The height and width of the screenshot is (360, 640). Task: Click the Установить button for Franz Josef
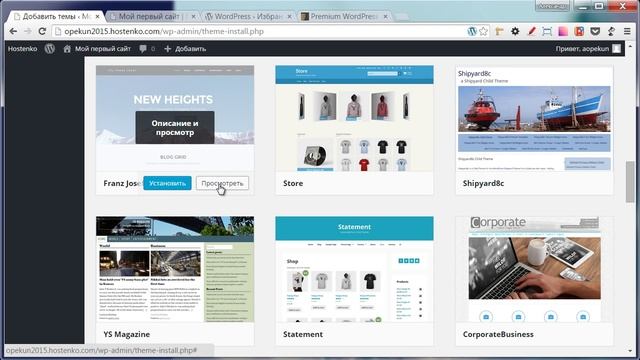tap(167, 183)
